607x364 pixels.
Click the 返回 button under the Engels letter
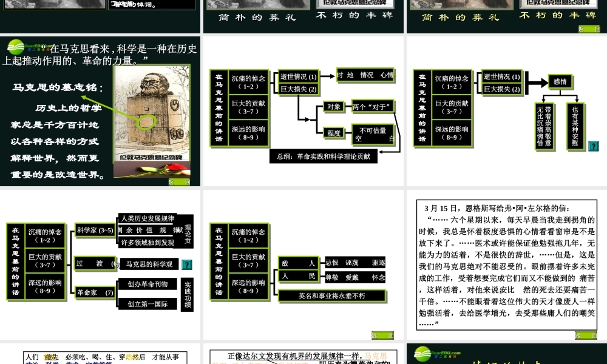click(586, 335)
